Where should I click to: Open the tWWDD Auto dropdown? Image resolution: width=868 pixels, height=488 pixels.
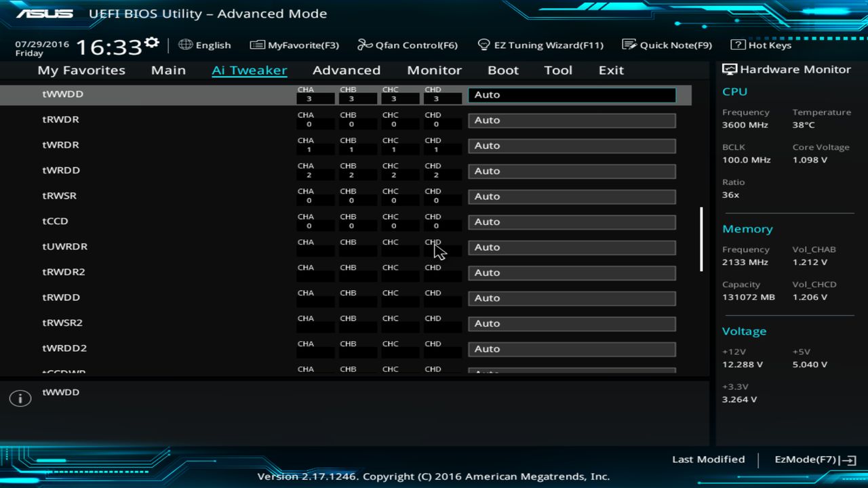click(571, 95)
